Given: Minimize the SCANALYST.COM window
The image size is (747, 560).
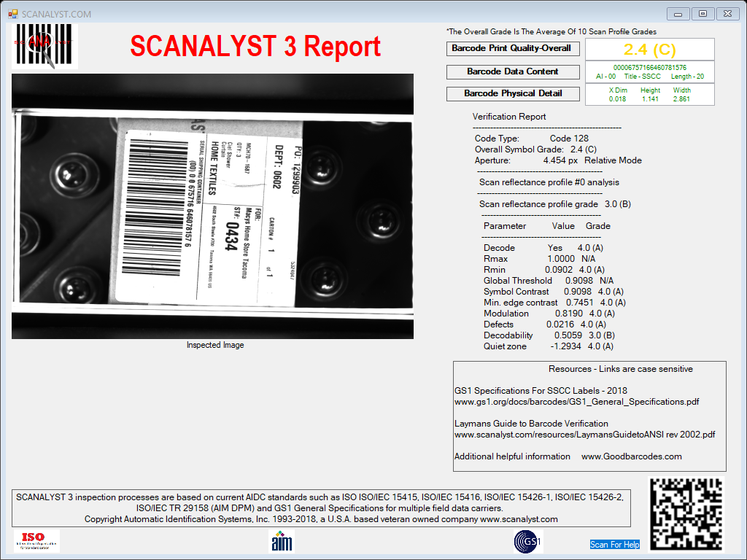Looking at the screenshot, I should [678, 14].
